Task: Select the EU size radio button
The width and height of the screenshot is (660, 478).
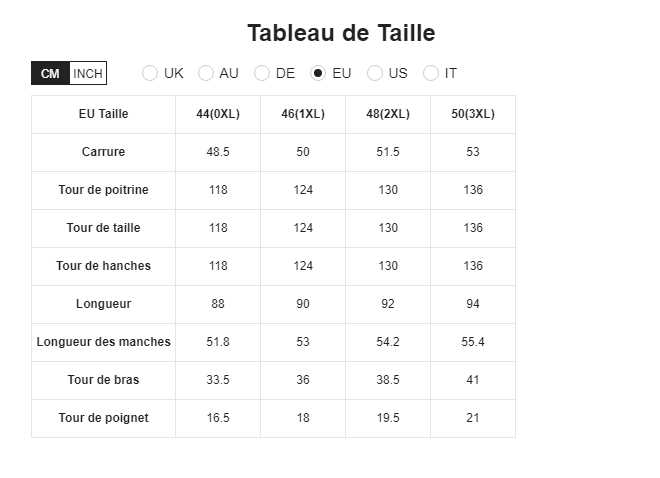Action: [x=318, y=73]
